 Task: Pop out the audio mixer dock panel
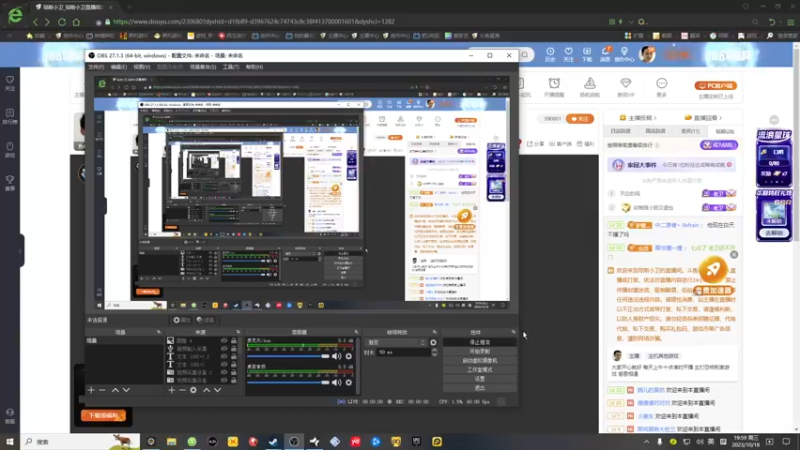tap(356, 332)
